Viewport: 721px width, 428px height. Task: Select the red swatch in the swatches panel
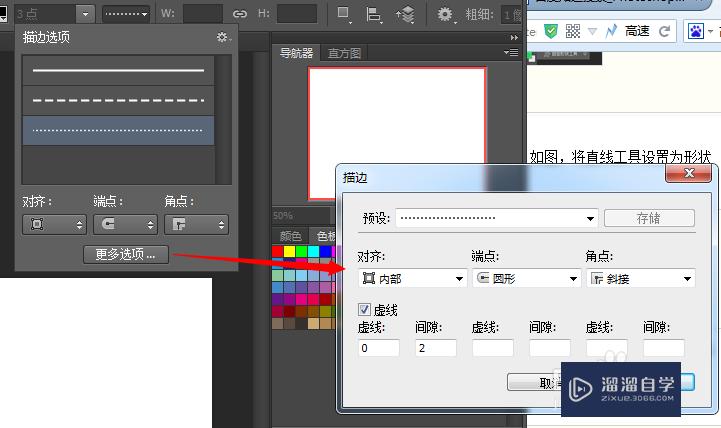[x=277, y=251]
